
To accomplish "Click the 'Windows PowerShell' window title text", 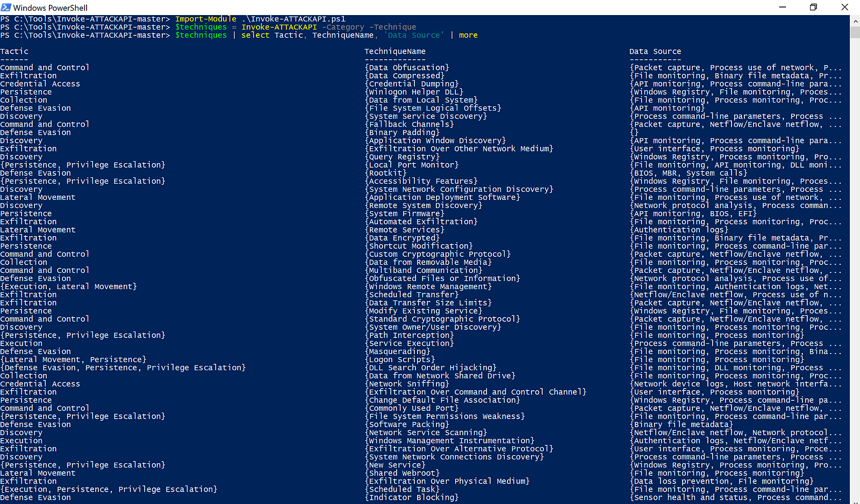I will point(50,8).
